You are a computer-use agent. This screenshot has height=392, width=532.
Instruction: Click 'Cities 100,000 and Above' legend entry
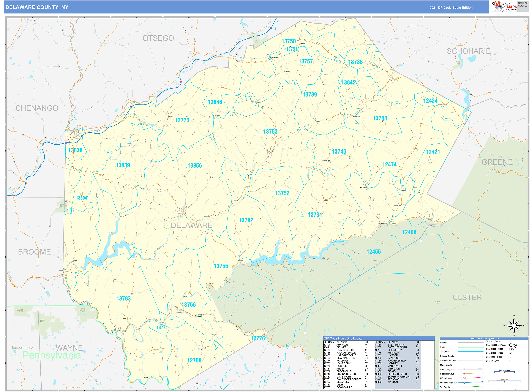(496, 345)
